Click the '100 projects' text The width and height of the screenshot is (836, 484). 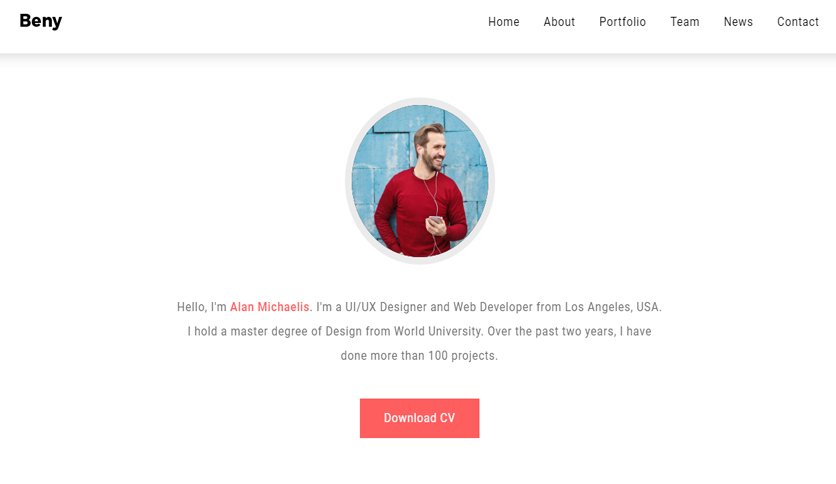(462, 356)
